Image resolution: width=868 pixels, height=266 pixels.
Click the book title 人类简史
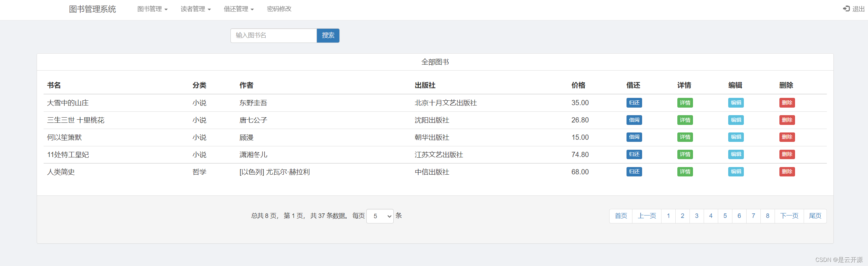61,172
